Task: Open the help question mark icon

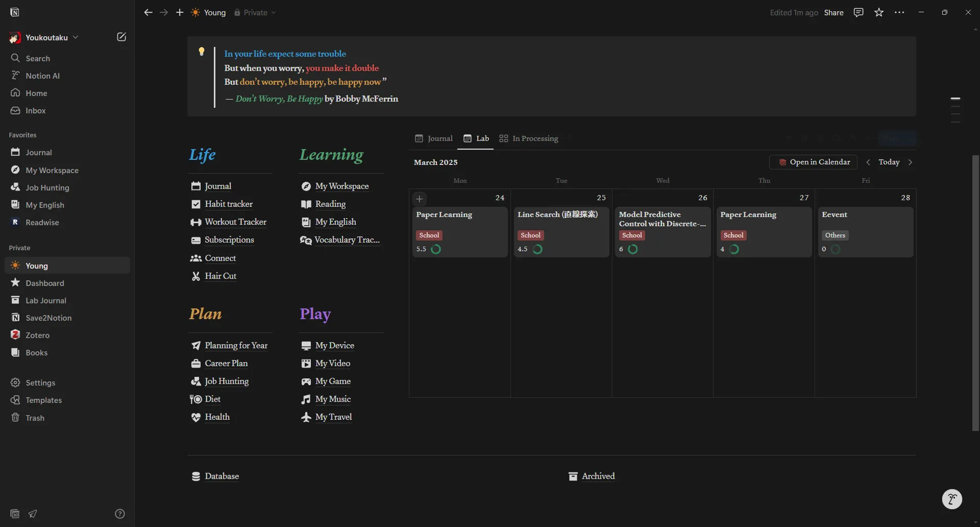Action: (x=120, y=514)
